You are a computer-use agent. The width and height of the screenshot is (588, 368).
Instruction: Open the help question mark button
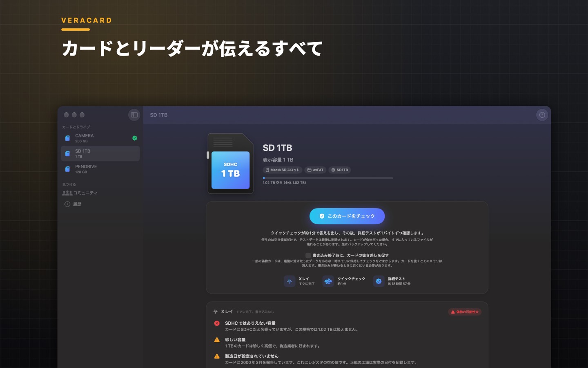click(x=542, y=115)
